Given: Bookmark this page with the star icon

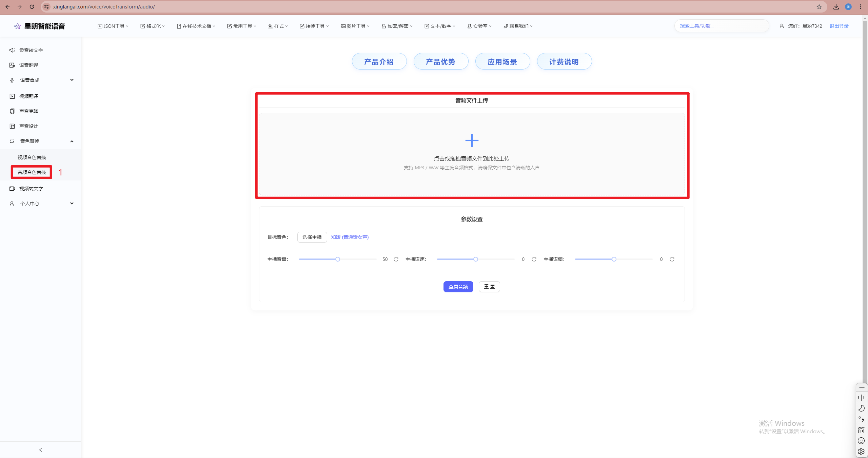Looking at the screenshot, I should (x=819, y=7).
